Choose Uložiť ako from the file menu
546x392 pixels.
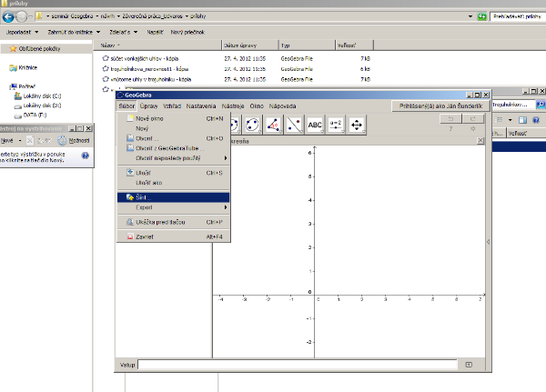(x=174, y=183)
